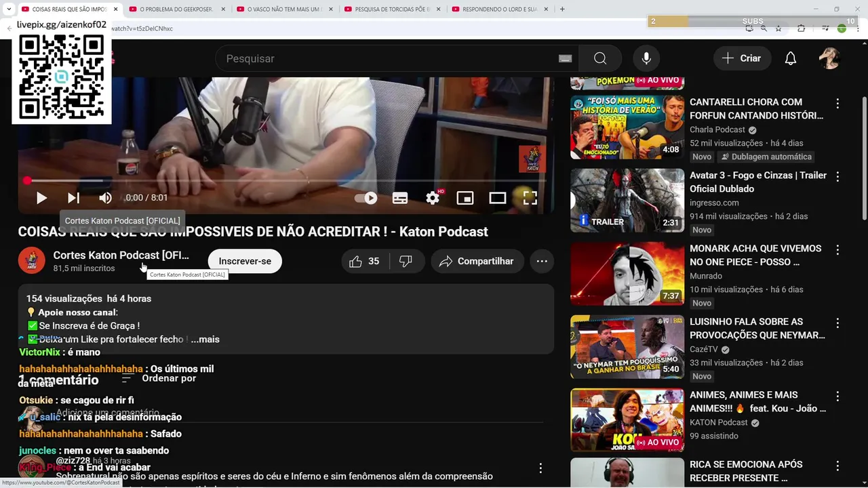Toggle the autoplay switch
868x488 pixels.
tap(366, 198)
